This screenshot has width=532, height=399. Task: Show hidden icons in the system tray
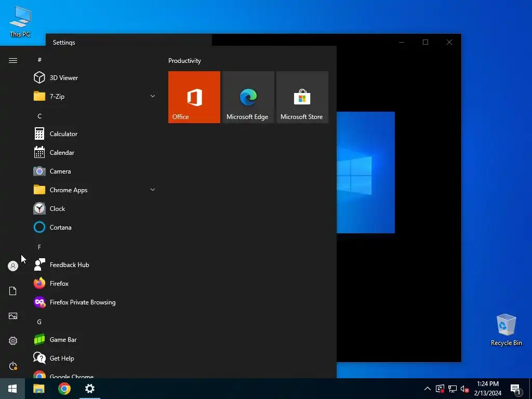[428, 389]
